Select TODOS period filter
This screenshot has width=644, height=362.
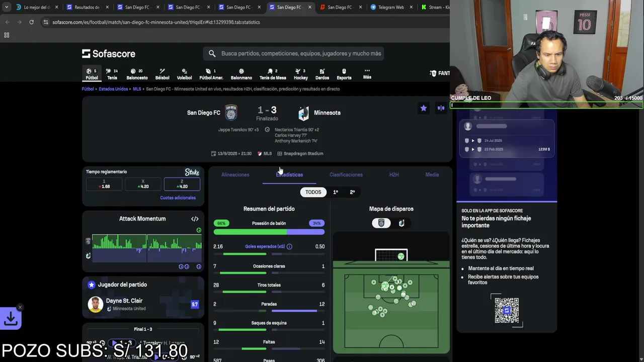(x=313, y=192)
